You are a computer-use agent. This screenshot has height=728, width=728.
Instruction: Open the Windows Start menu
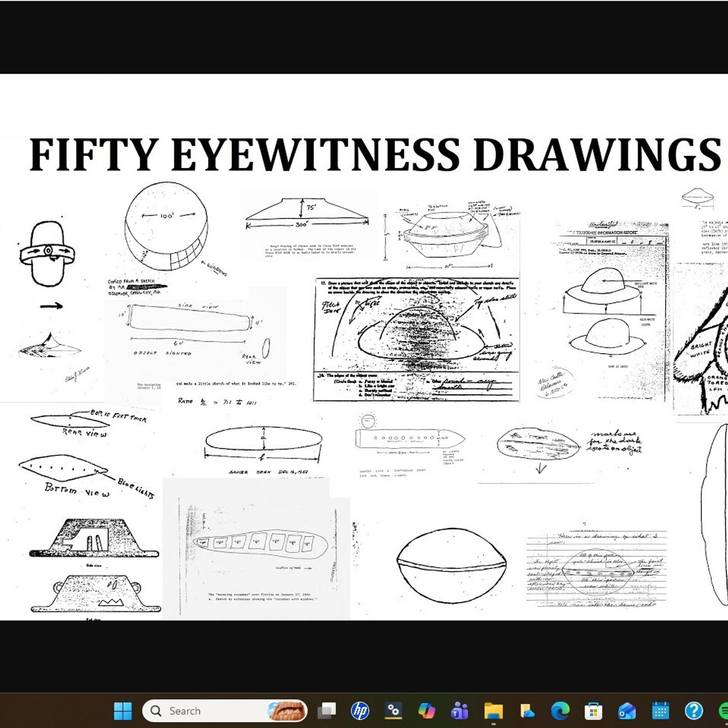coord(123,710)
